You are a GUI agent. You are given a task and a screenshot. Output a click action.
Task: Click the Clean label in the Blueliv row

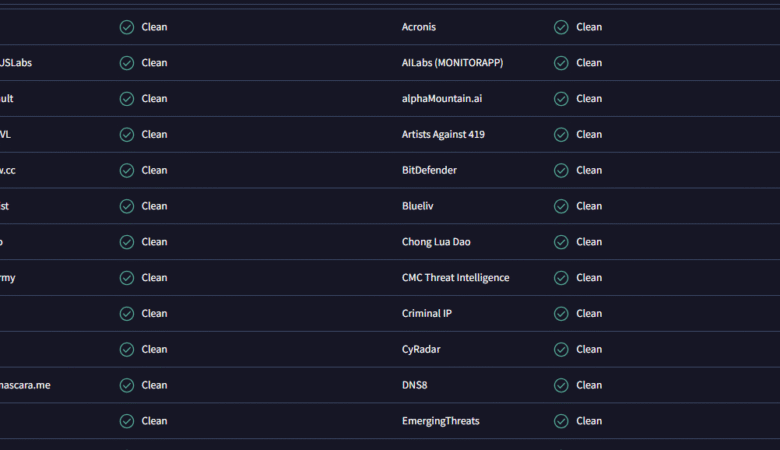click(589, 206)
